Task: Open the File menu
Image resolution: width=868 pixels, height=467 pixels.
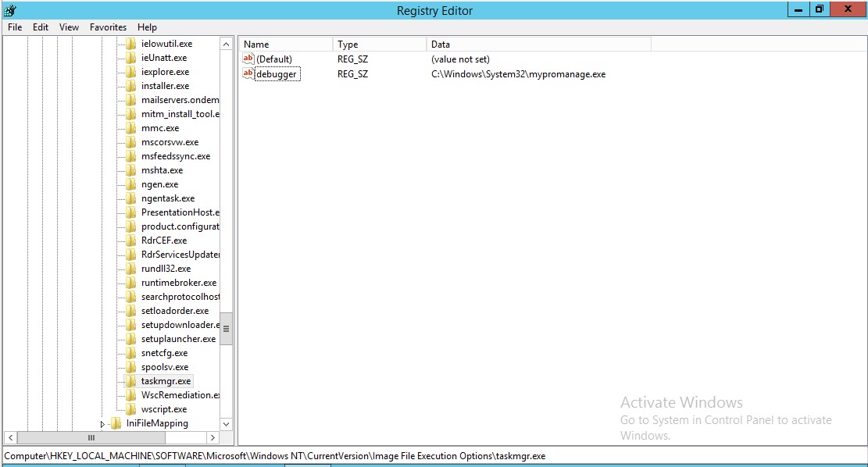Action: point(15,27)
